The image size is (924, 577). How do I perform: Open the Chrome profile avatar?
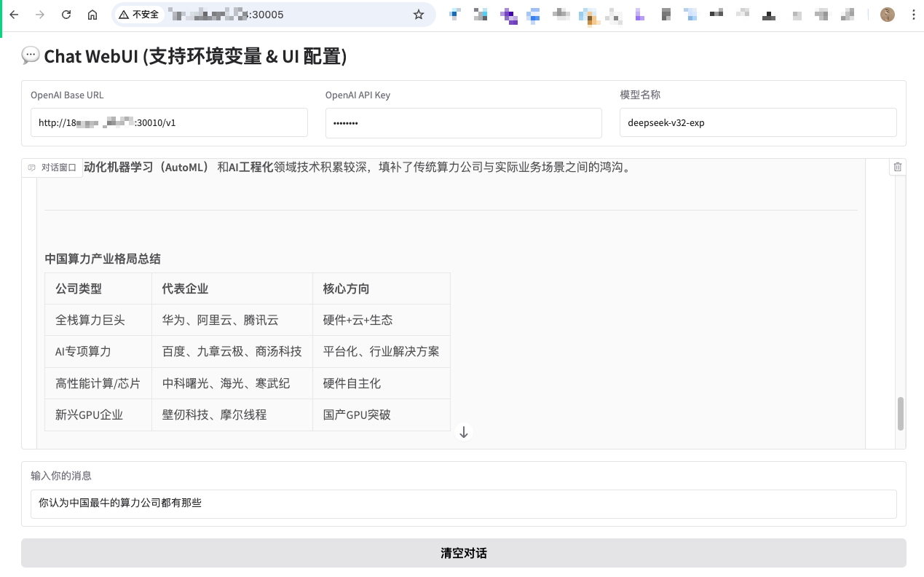pos(887,15)
